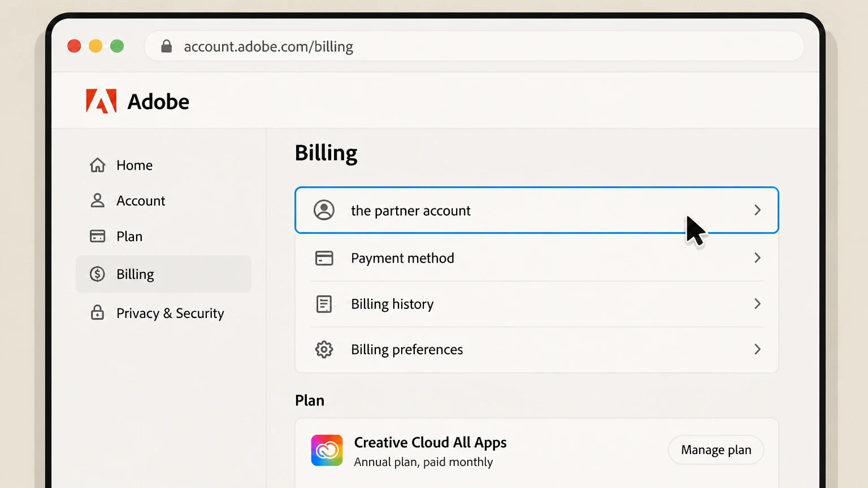This screenshot has width=868, height=488.
Task: Open Account in the sidebar
Action: coord(141,201)
